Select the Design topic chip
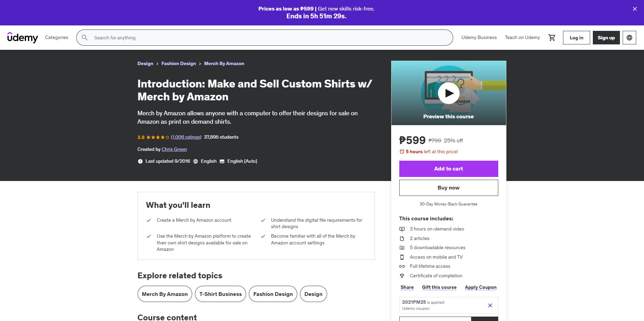The height and width of the screenshot is (321, 644). (x=313, y=294)
